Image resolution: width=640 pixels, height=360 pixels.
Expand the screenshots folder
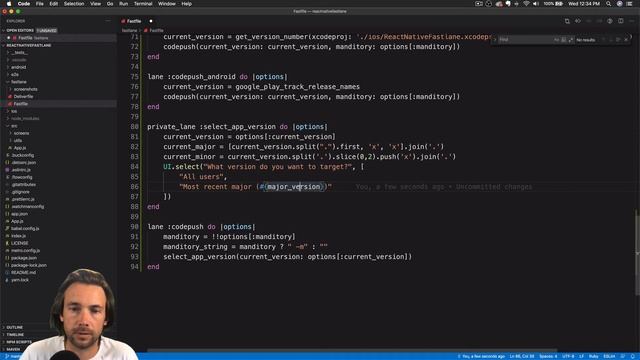point(25,89)
